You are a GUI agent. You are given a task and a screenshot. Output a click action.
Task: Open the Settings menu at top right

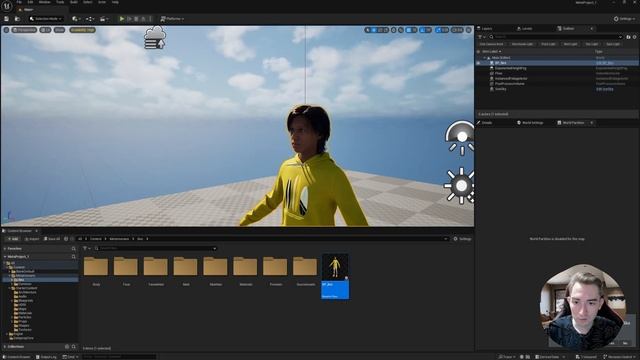point(624,19)
